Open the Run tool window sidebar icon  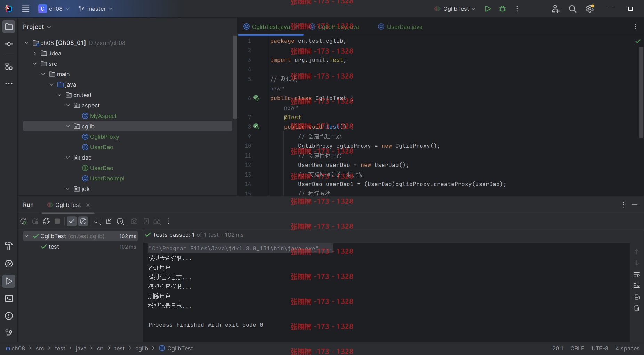(9, 281)
